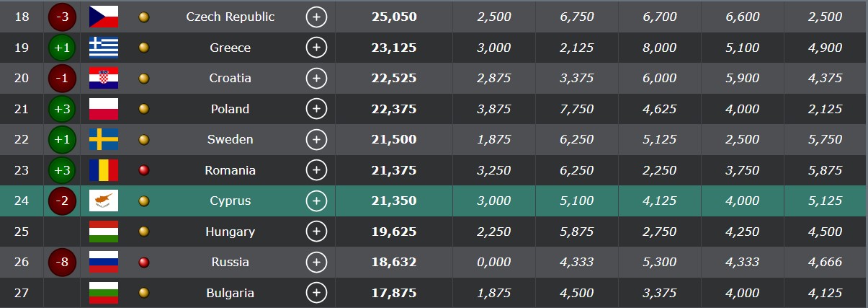Click Sweden's total points 21,500
This screenshot has height=308, width=868.
[394, 139]
